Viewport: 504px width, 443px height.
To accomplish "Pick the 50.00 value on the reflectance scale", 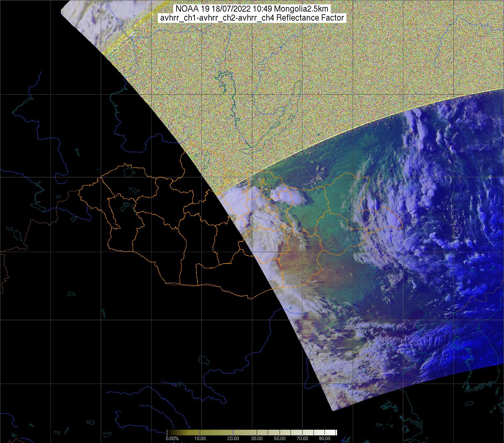I will [x=280, y=438].
